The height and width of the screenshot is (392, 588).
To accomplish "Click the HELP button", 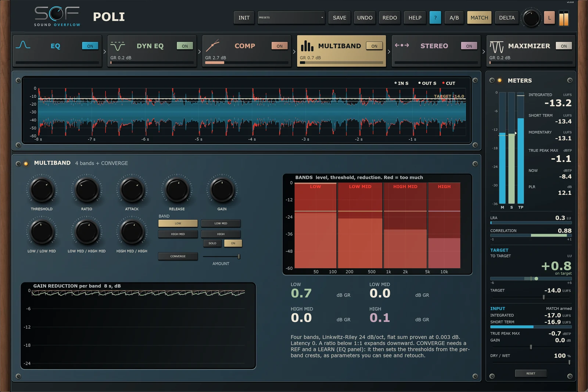I will click(x=415, y=18).
